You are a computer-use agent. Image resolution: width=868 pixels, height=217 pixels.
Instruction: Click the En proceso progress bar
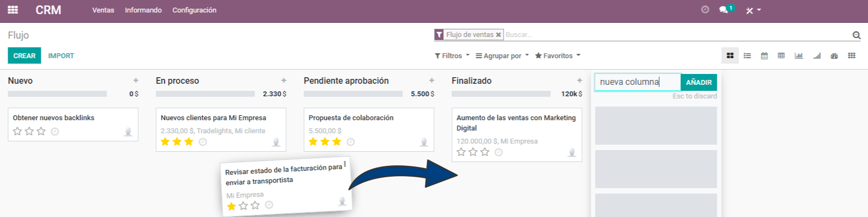(x=205, y=94)
